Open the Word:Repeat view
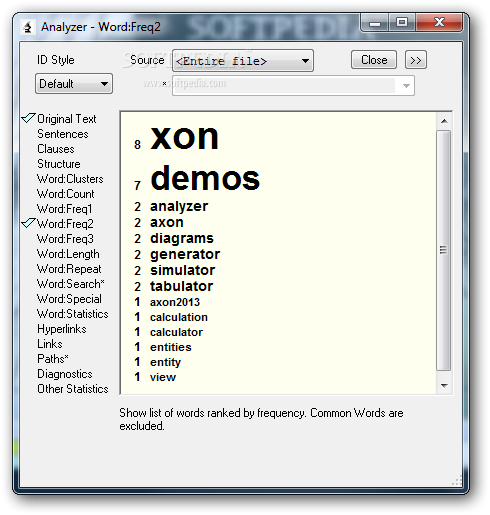Screen dimensions: 490x515 tap(69, 269)
